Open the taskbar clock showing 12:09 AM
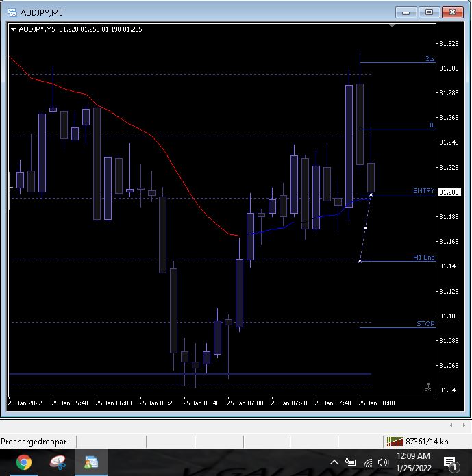 click(414, 462)
